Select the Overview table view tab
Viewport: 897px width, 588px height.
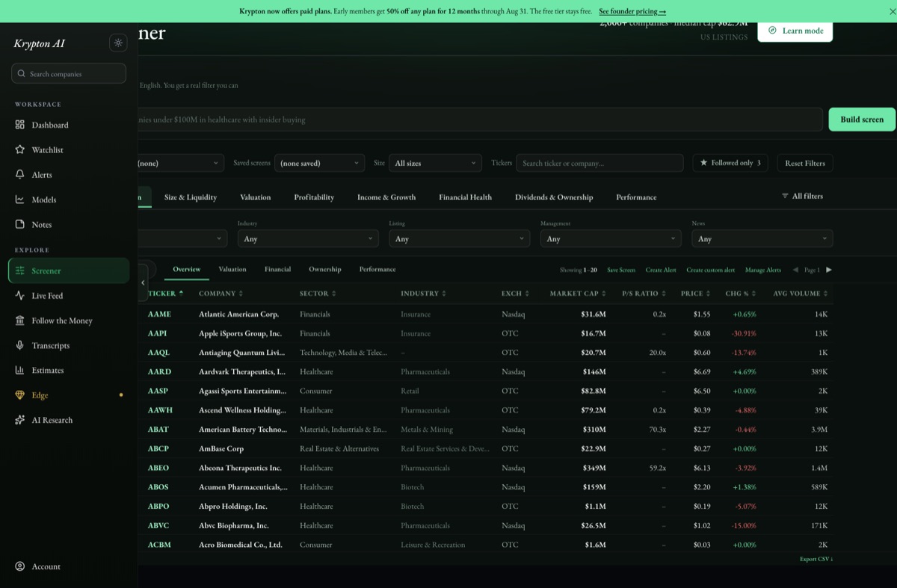click(187, 269)
